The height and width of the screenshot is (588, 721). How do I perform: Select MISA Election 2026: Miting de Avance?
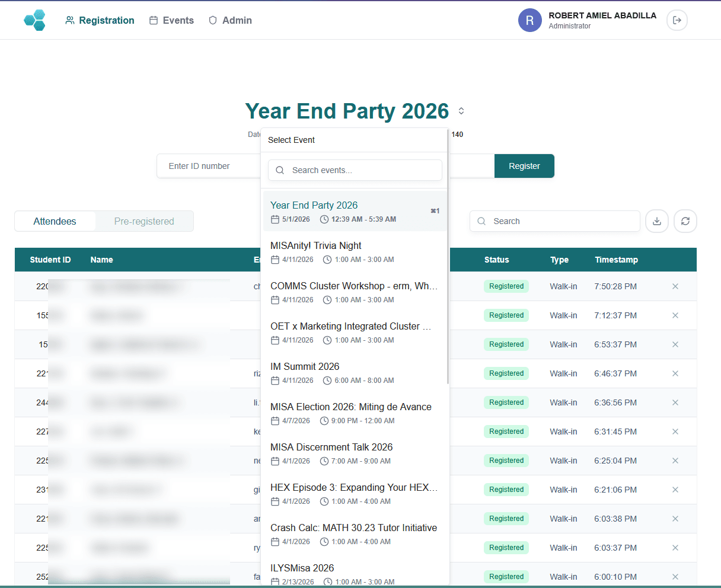point(355,413)
